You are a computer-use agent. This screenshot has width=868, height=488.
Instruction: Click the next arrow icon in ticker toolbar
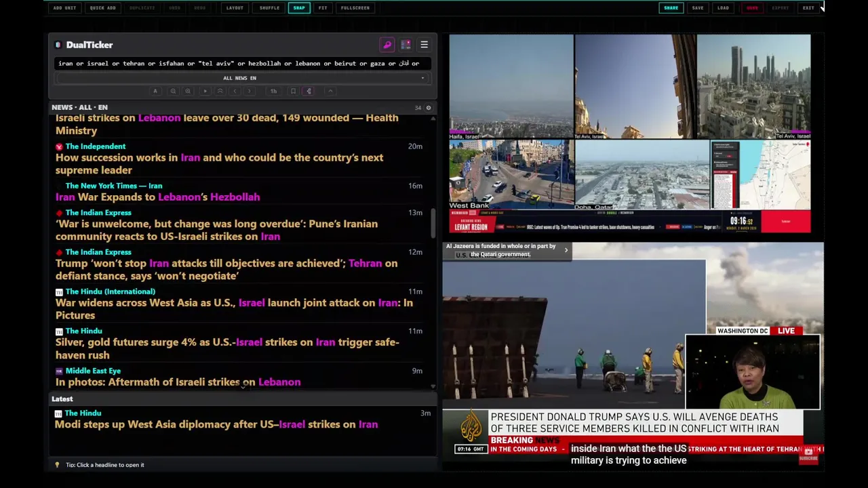[x=250, y=91]
